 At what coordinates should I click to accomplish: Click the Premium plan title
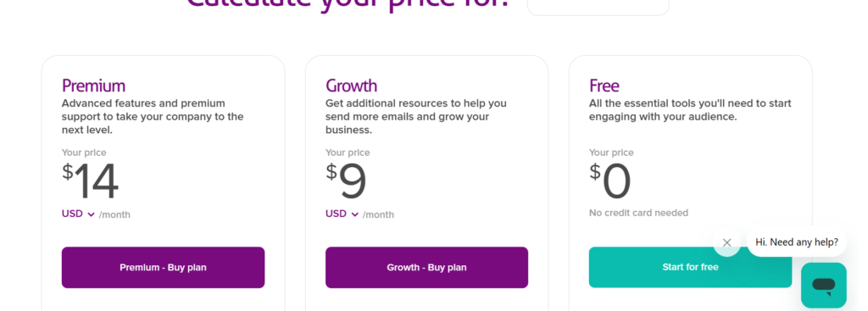[93, 86]
